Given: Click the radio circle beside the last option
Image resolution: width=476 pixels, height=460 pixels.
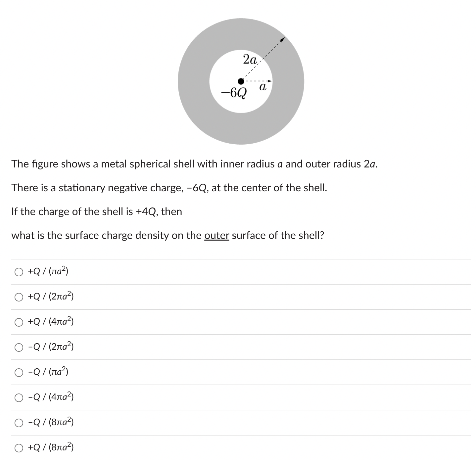Looking at the screenshot, I should [x=19, y=448].
